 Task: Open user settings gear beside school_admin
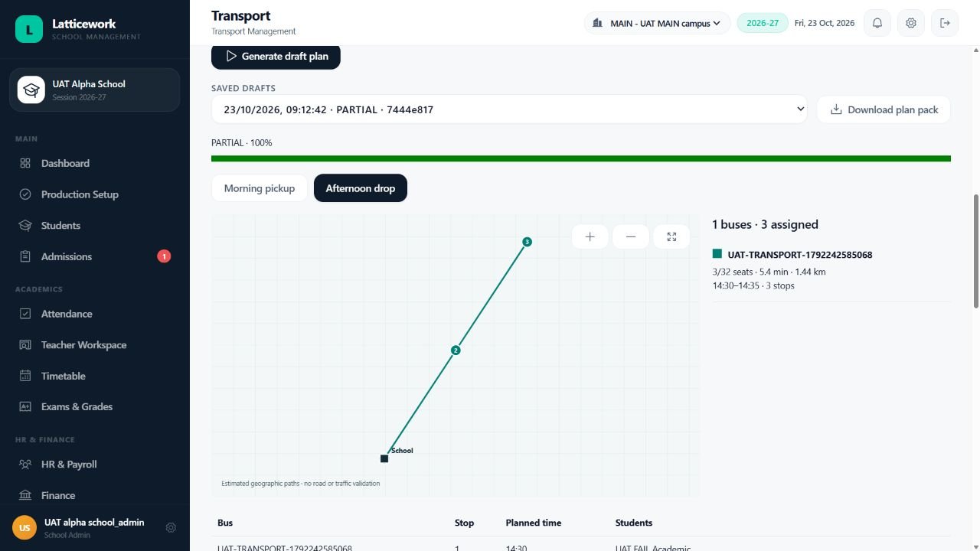(x=171, y=527)
